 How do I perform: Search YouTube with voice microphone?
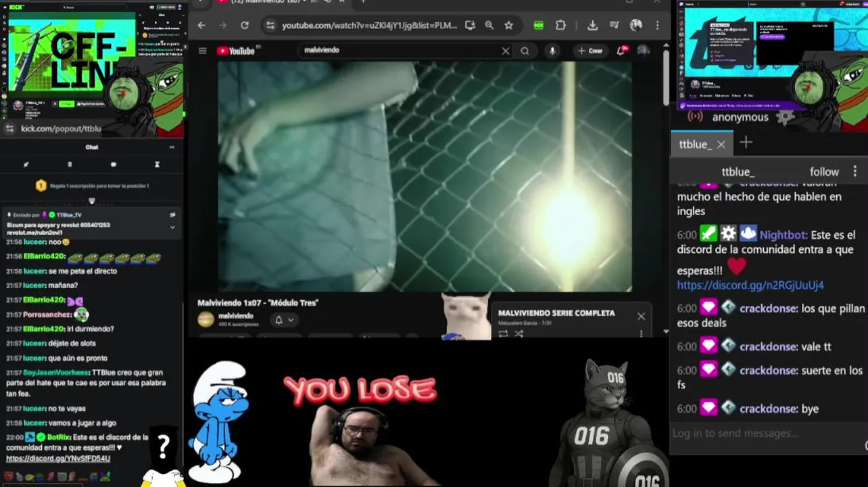click(552, 51)
